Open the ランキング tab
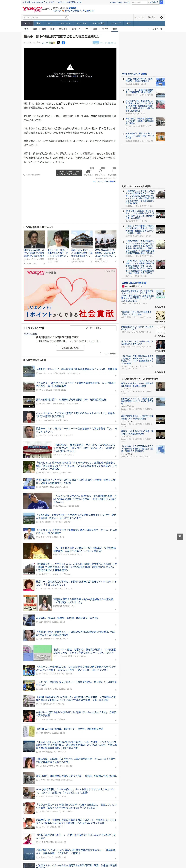The image size is (186, 868). [x=115, y=24]
